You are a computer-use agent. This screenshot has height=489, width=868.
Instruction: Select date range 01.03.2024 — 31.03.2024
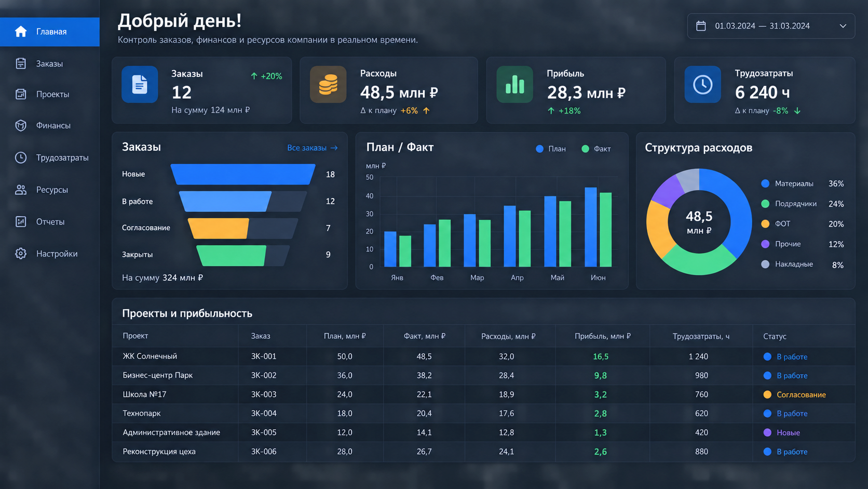tap(771, 26)
